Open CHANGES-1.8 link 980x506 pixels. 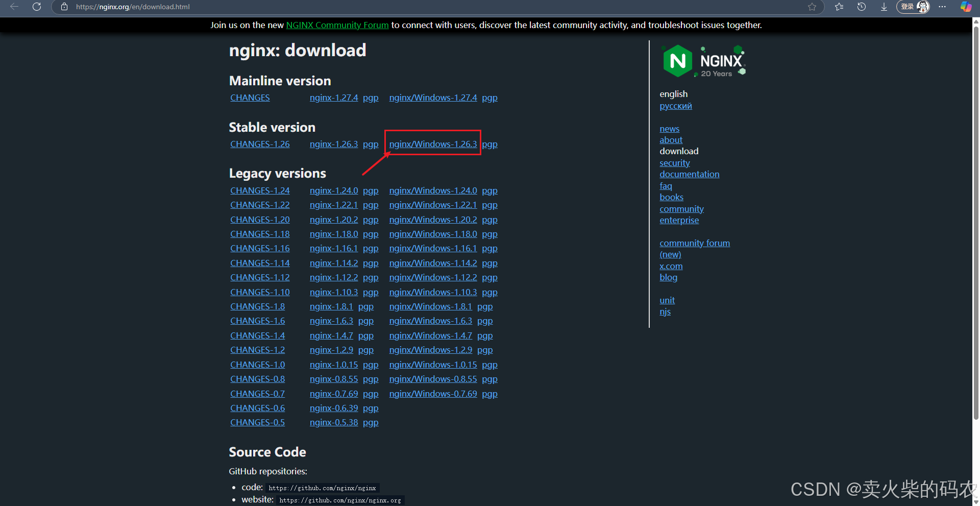(257, 306)
